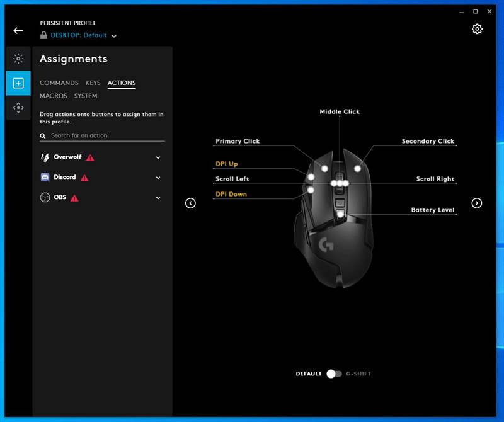Click the Overwolf logo icon
This screenshot has width=504, height=422.
click(x=45, y=157)
